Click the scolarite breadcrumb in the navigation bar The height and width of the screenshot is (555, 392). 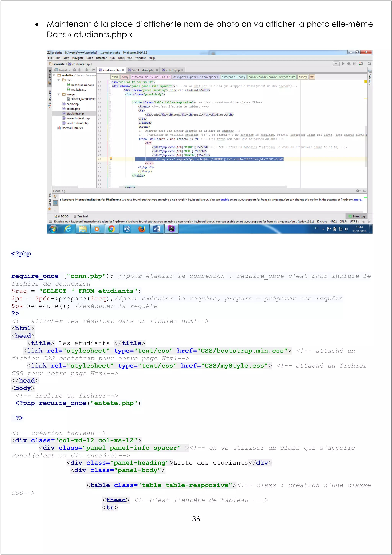point(57,64)
